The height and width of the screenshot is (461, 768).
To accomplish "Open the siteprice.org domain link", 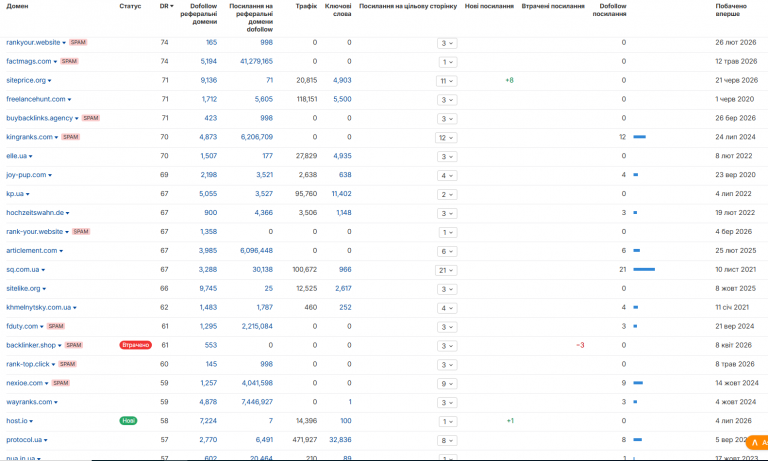I will click(25, 80).
